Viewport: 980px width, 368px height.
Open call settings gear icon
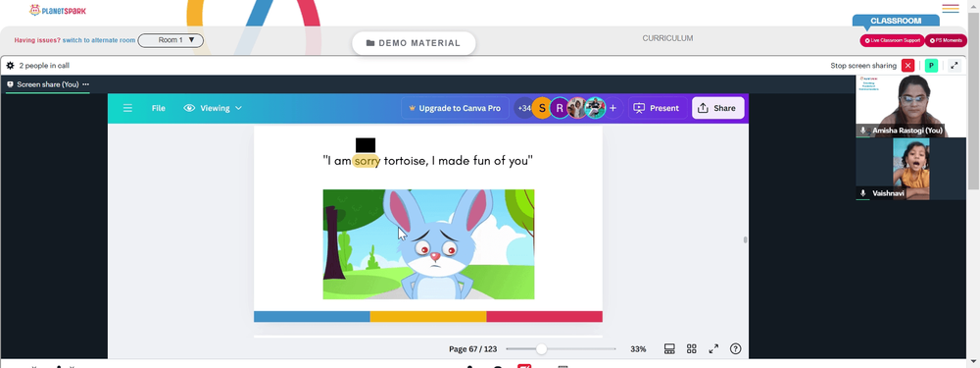point(10,65)
